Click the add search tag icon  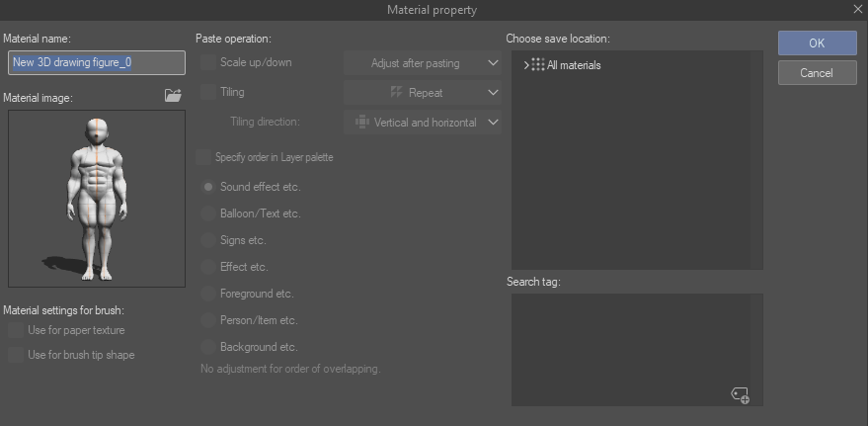(740, 394)
